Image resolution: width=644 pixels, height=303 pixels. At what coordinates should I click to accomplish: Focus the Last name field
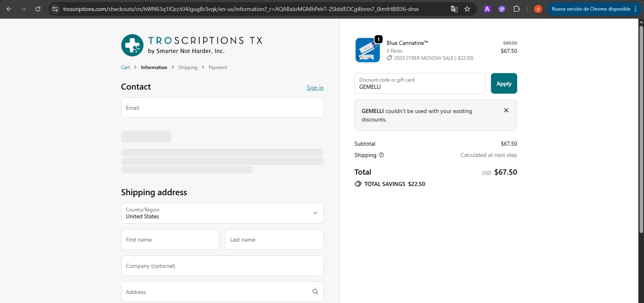274,239
